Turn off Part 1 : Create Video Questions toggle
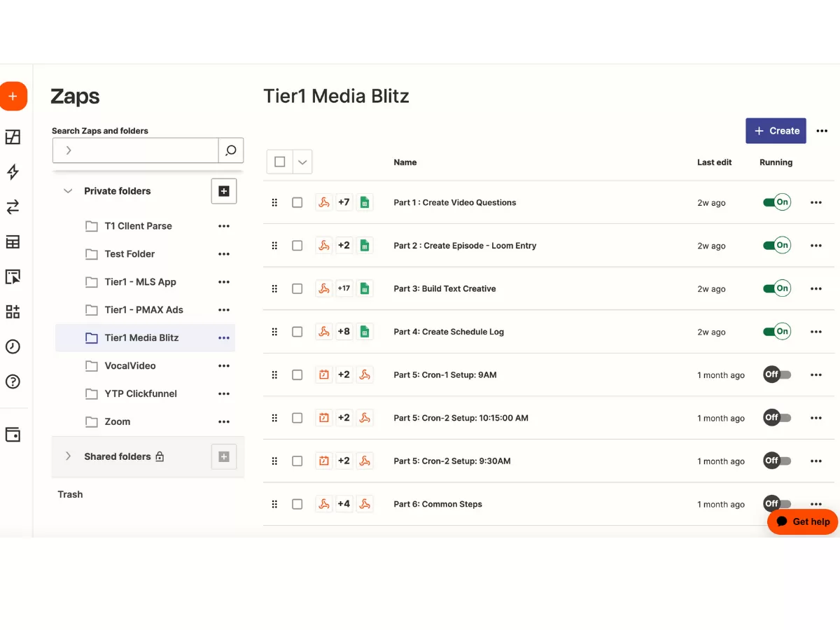 point(776,202)
